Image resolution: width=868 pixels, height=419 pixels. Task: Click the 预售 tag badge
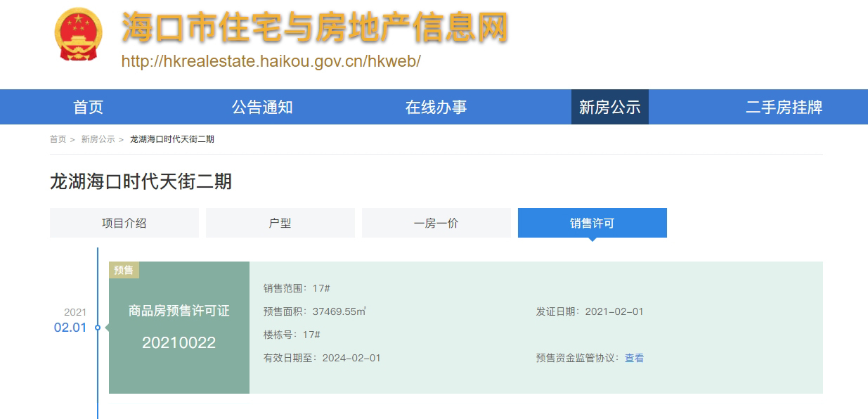[124, 270]
